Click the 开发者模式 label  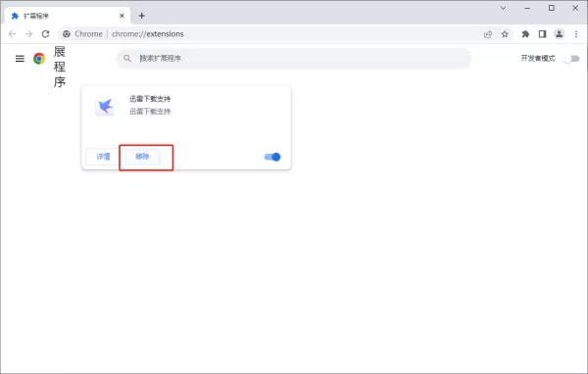pos(538,59)
